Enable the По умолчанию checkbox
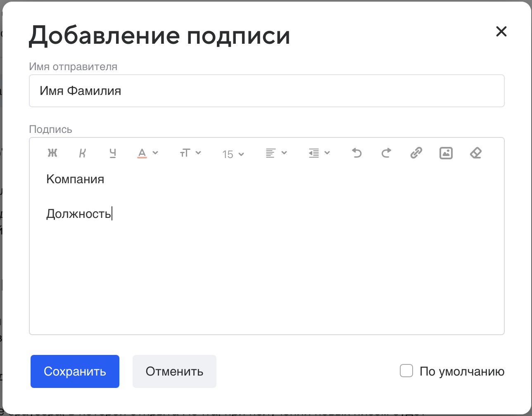Viewport: 532px width, 416px height. point(406,371)
